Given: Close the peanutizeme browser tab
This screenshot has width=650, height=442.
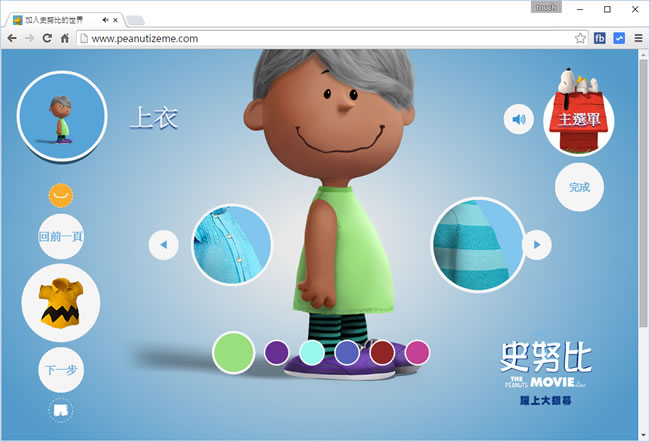Looking at the screenshot, I should point(115,19).
